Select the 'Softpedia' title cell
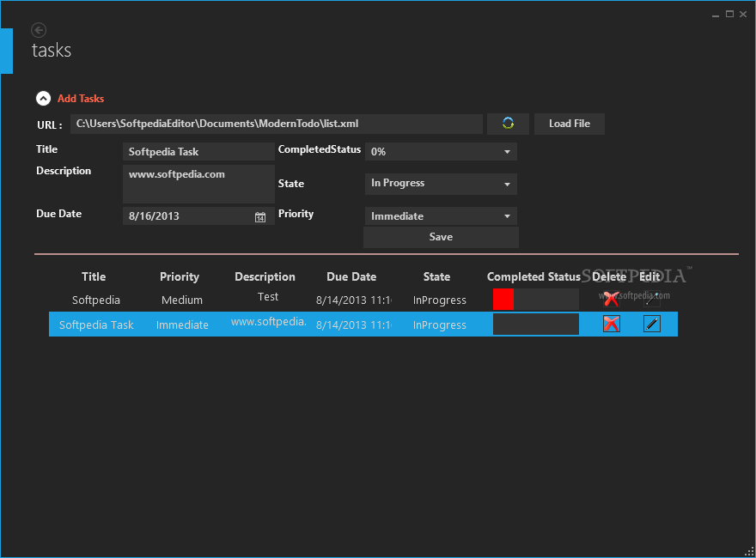Image resolution: width=756 pixels, height=558 pixels. click(x=96, y=300)
